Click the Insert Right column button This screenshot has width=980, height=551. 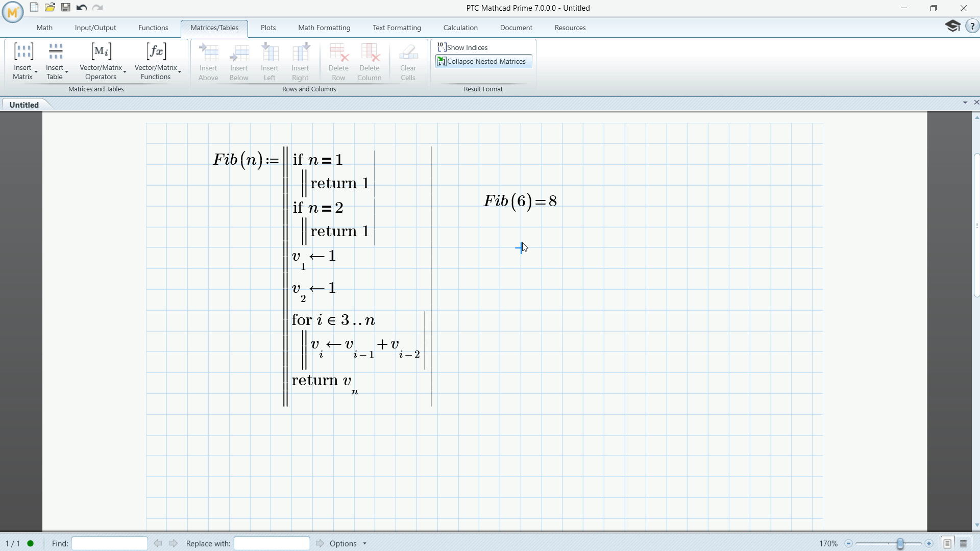pos(300,62)
